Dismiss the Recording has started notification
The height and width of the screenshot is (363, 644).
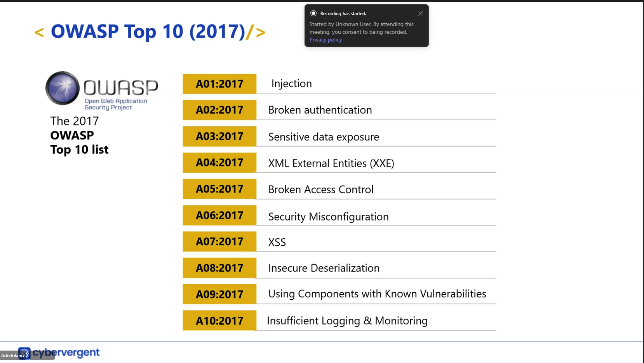(x=420, y=13)
